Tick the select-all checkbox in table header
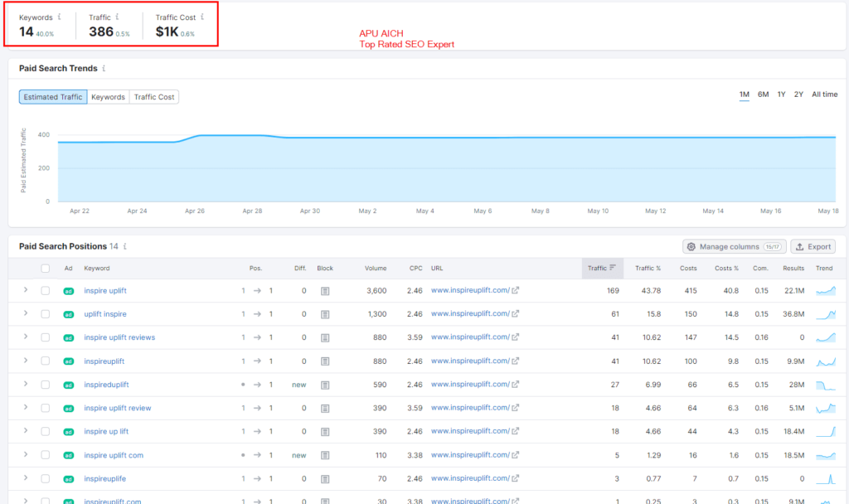The image size is (849, 504). pyautogui.click(x=46, y=269)
